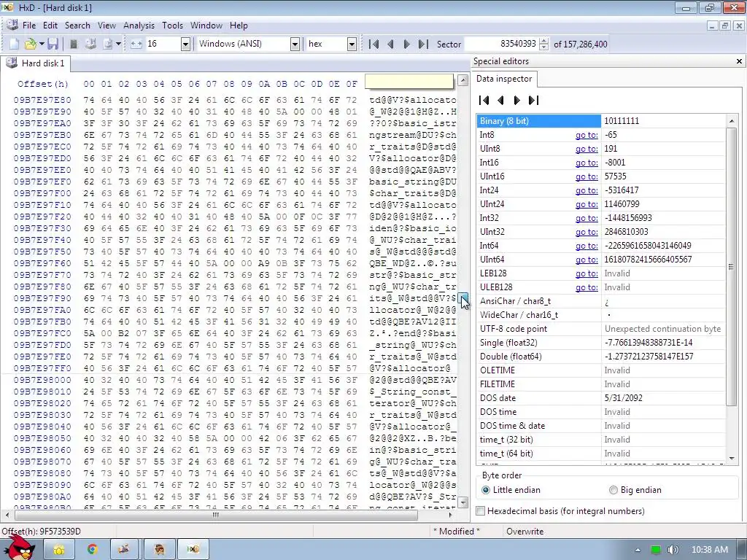Go to next sector in toolbar
Screen dimensions: 747x560
pos(406,44)
